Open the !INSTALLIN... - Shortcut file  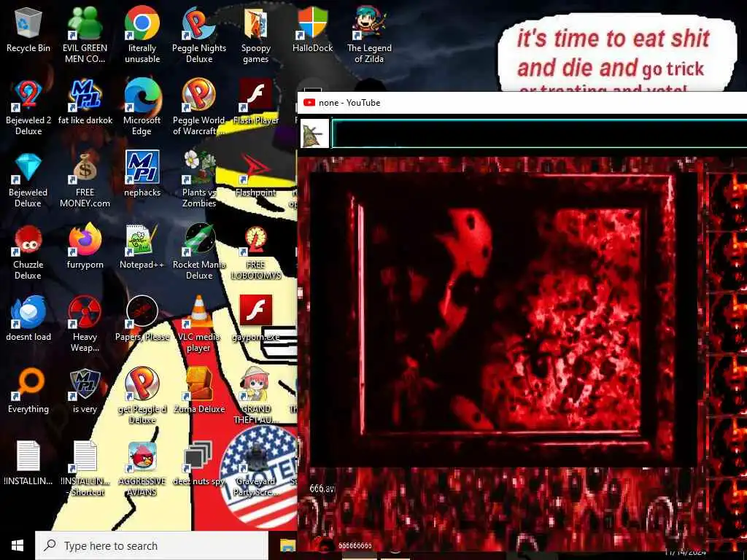(85, 469)
